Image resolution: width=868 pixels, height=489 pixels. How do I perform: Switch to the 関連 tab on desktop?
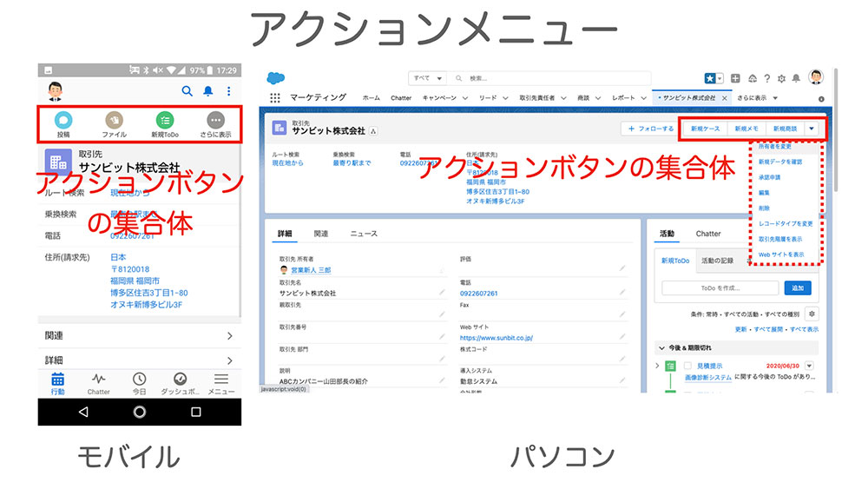(321, 234)
